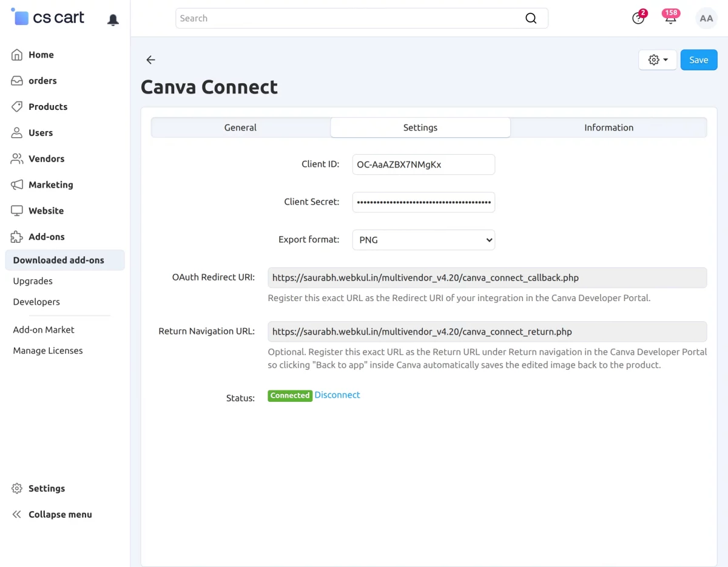Click the Optional Return URL help text

[x=487, y=359]
